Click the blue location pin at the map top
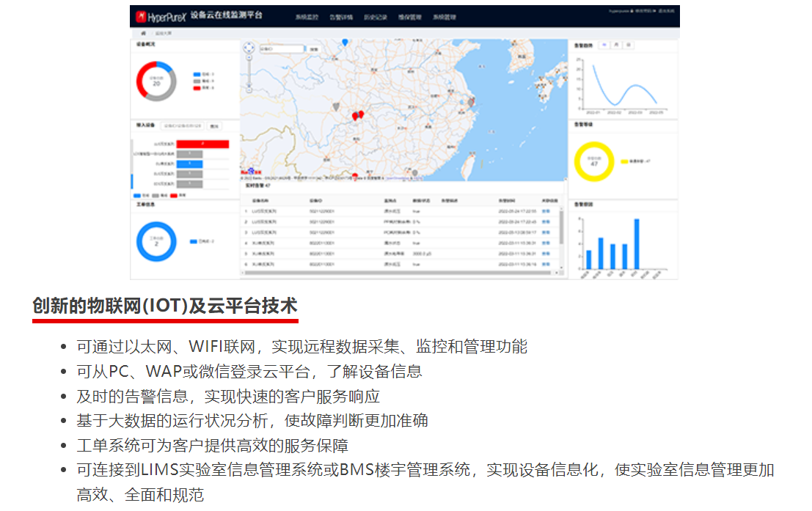Screen dimensions: 812x511 345,43
